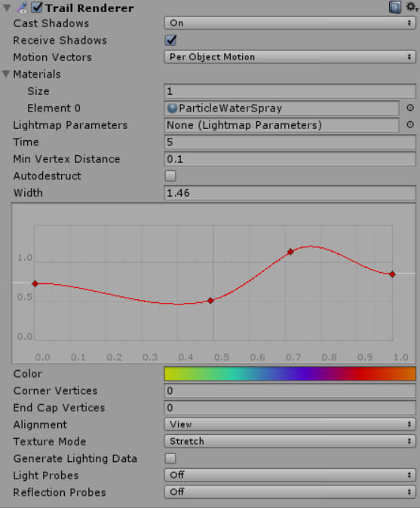Click the Min Vertex Distance field
Screen dimensions: 420x508
290,159
